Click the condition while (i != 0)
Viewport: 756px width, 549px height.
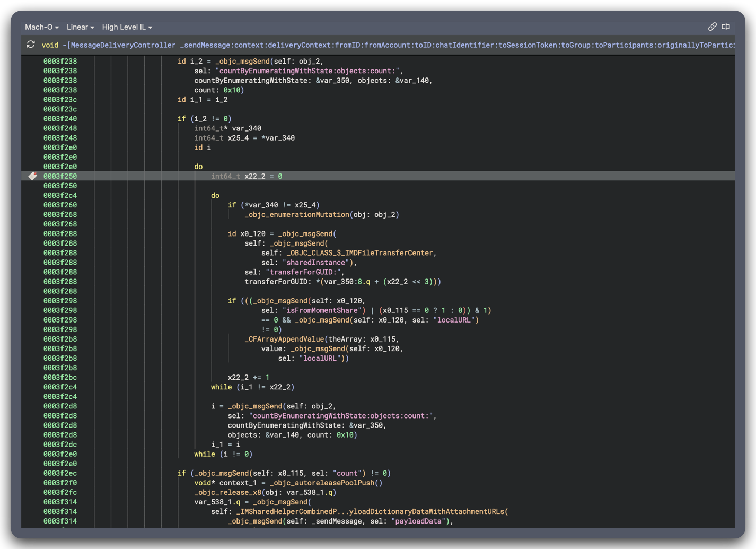pyautogui.click(x=223, y=454)
